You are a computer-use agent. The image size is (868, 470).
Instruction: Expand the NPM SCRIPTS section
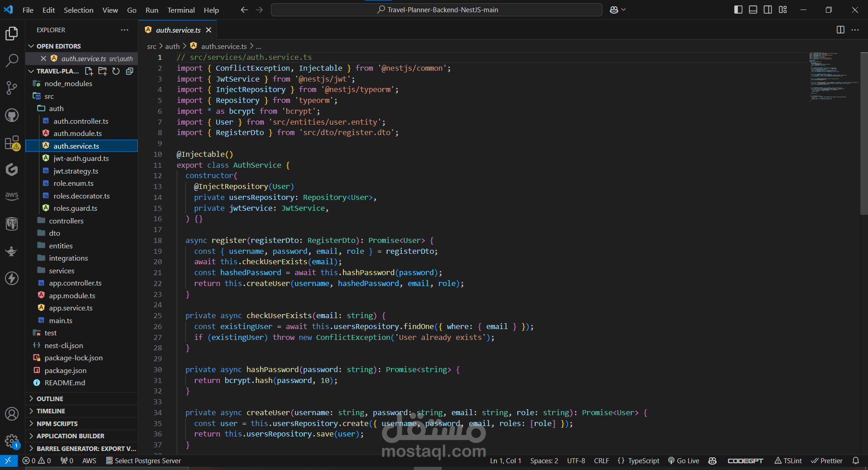tap(57, 424)
